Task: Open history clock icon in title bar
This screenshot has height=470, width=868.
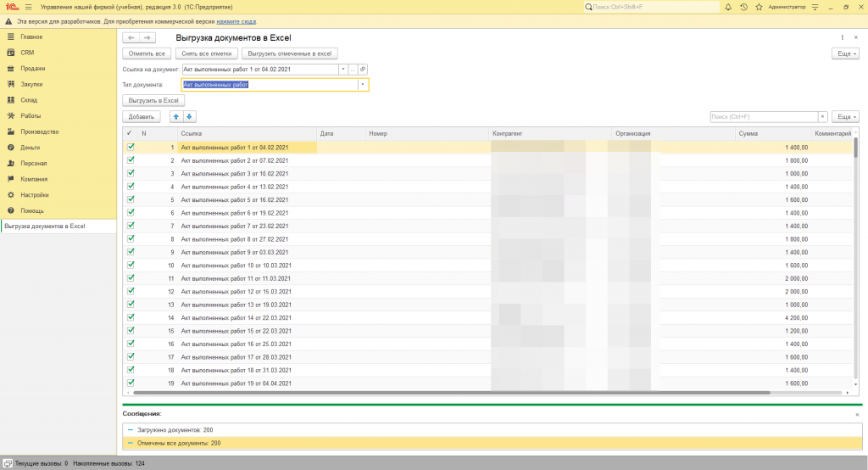Action: point(743,7)
